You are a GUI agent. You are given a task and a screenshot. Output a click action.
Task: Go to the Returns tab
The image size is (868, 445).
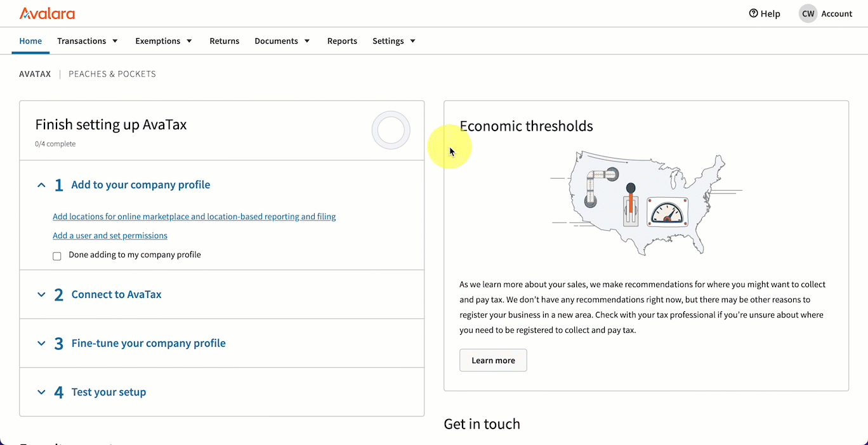(x=225, y=41)
